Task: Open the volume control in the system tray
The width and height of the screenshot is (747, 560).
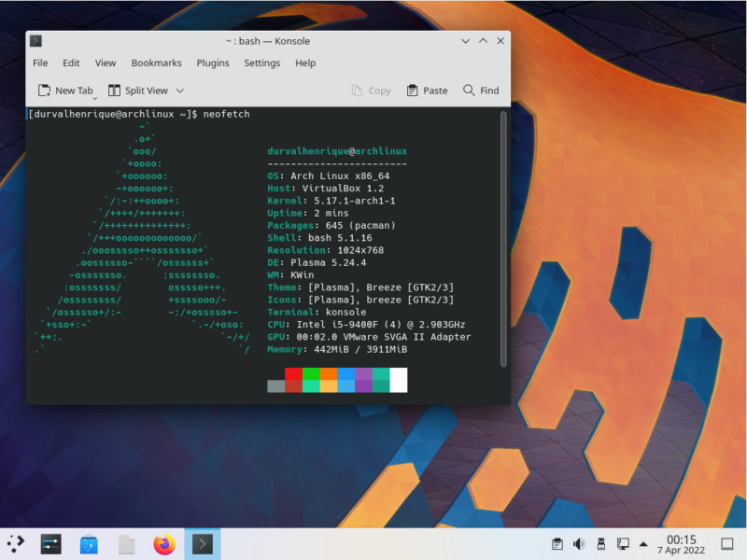Action: click(580, 544)
